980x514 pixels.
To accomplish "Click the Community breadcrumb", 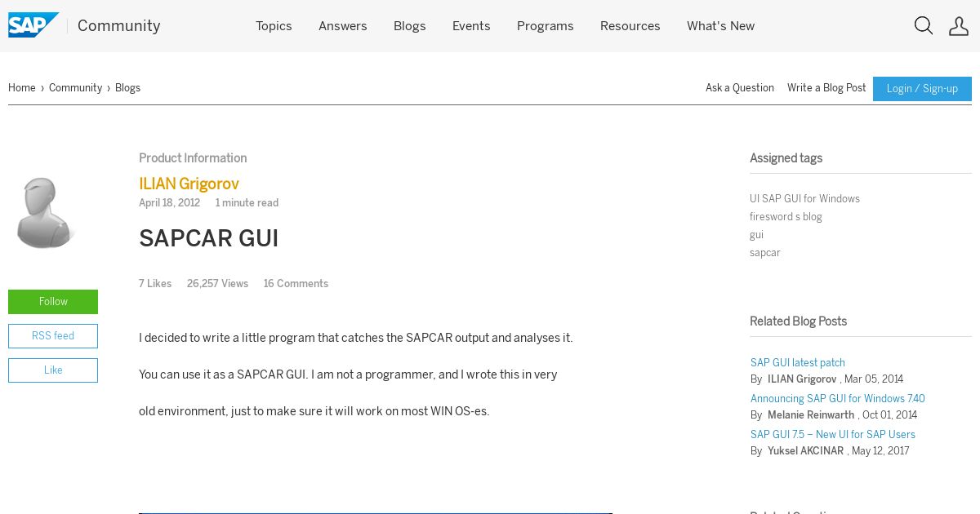I will (x=75, y=88).
